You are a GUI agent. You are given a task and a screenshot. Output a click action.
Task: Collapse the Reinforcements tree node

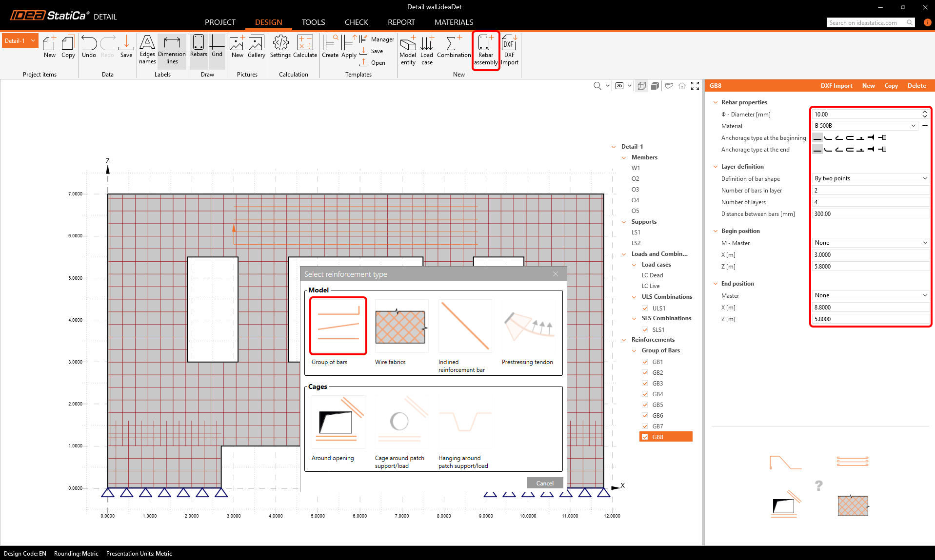point(624,340)
